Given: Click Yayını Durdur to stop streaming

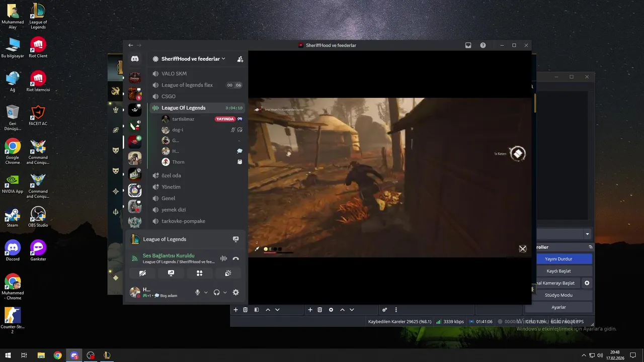Looking at the screenshot, I should point(558,259).
